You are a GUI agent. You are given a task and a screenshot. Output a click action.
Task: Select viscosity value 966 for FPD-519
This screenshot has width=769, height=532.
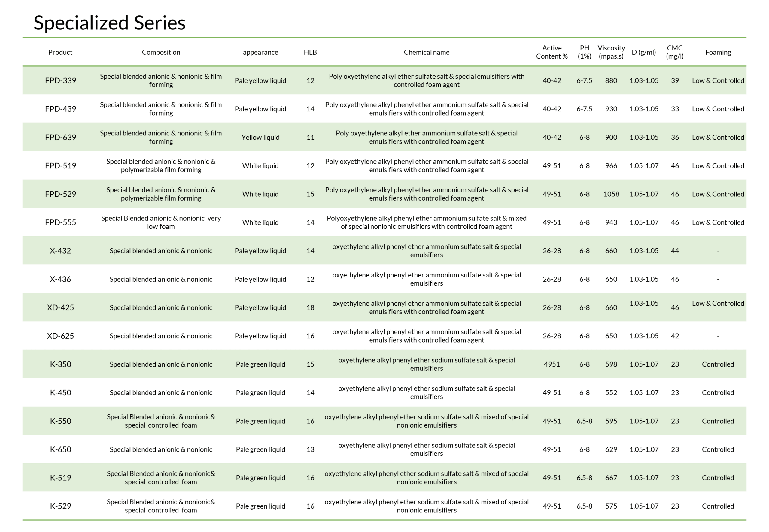coord(611,166)
